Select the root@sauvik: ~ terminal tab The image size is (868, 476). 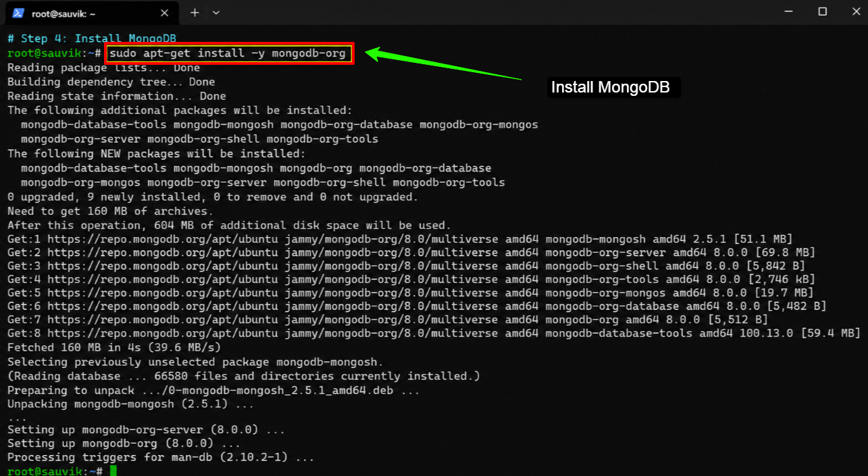coord(91,13)
